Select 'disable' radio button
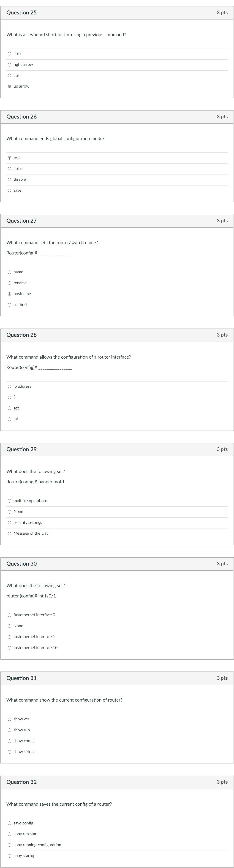The image size is (234, 868). click(x=9, y=180)
